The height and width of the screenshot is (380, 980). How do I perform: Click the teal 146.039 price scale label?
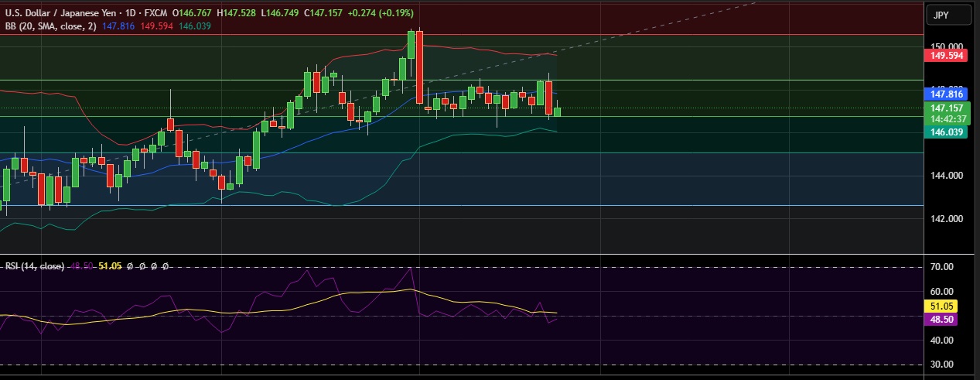pos(946,132)
